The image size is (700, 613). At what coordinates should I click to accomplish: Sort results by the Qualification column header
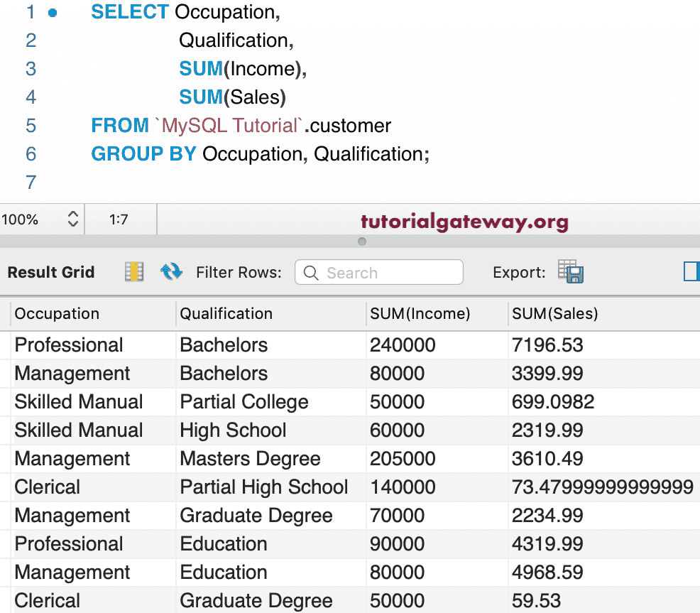point(226,313)
